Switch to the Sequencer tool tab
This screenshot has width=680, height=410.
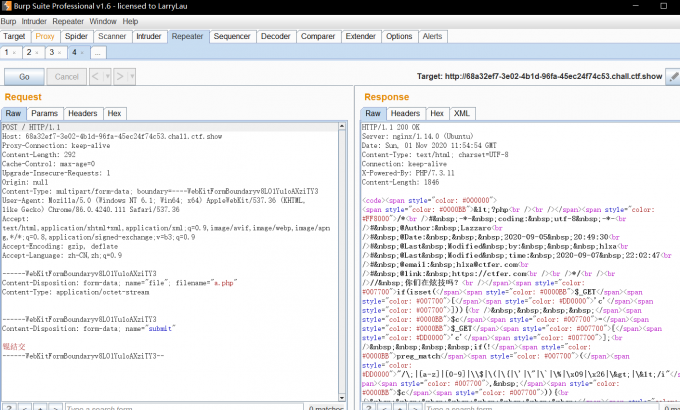(x=232, y=36)
